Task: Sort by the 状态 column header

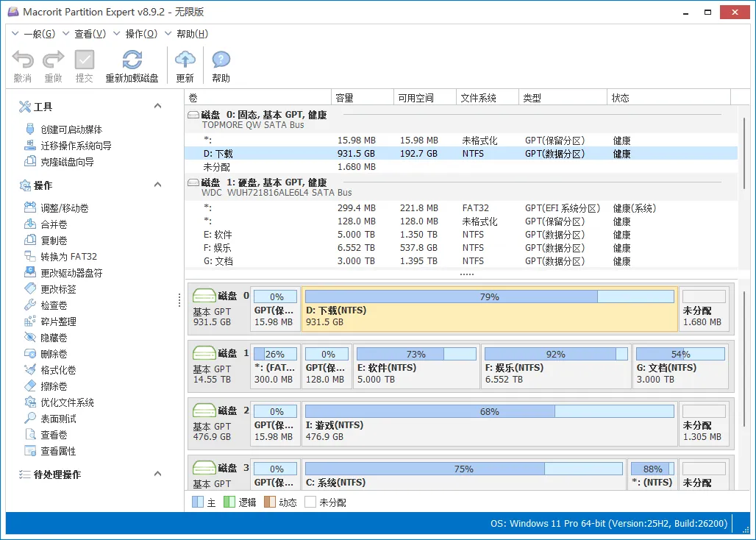Action: [668, 98]
